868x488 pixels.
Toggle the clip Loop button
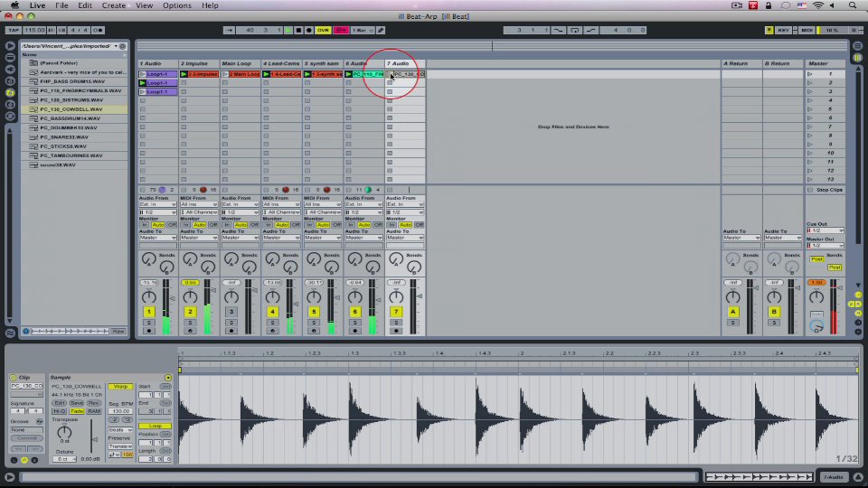tap(155, 426)
